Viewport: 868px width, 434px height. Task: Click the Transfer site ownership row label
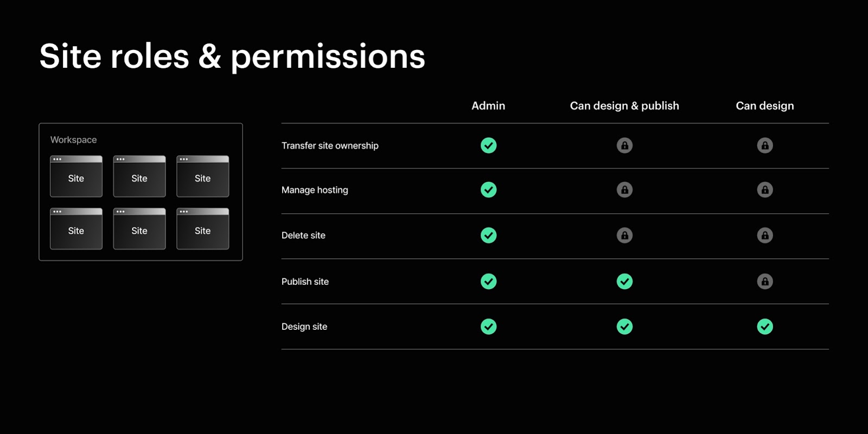pos(330,145)
